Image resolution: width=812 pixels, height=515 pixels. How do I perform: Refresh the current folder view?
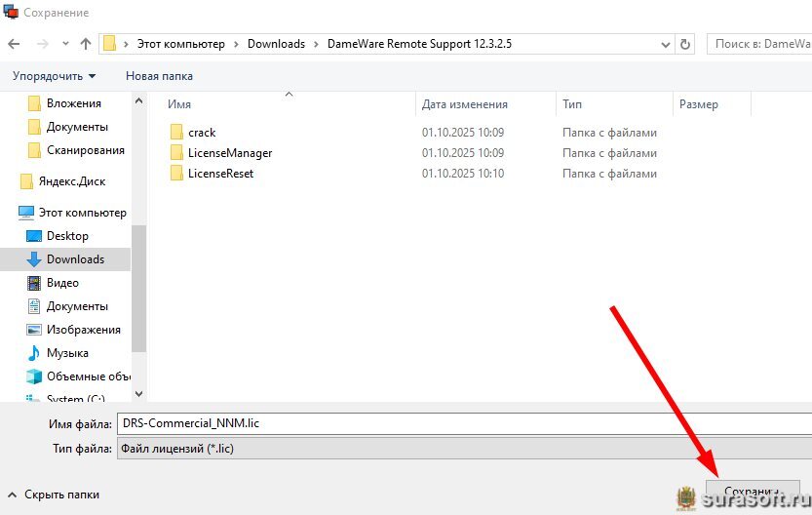pos(685,45)
